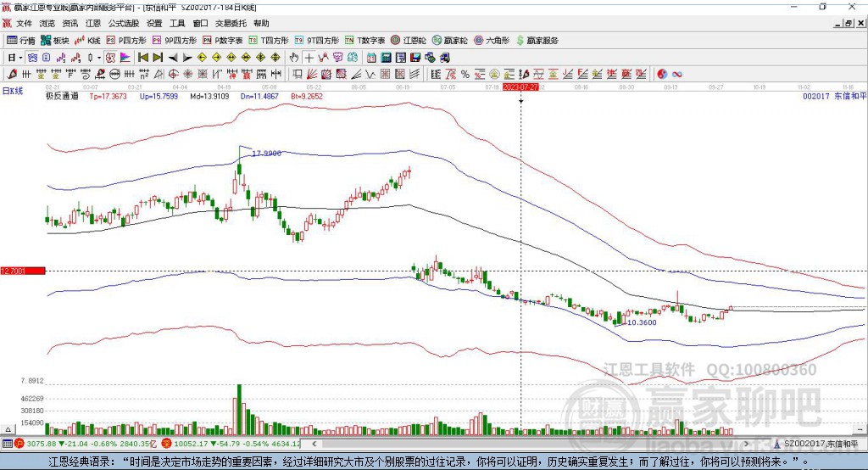Image resolution: width=868 pixels, height=470 pixels.
Task: Open 赢家服务 services
Action: click(537, 41)
